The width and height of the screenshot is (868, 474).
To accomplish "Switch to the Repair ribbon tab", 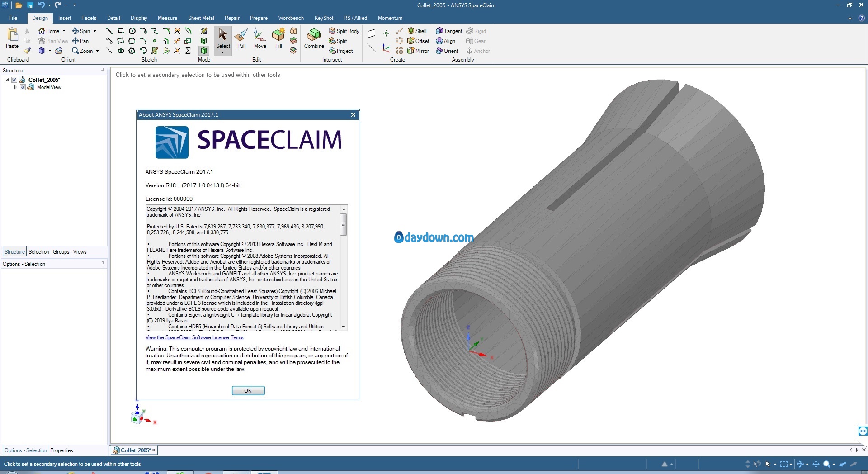I will [x=232, y=18].
